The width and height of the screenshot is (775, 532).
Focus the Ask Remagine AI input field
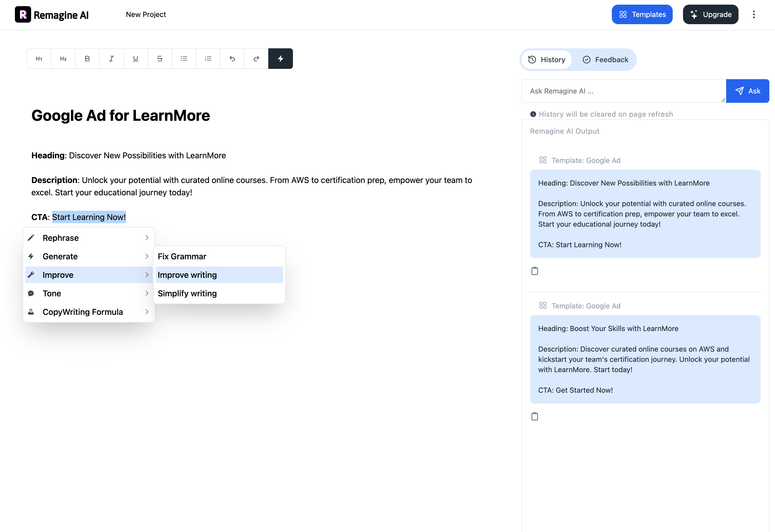click(x=624, y=91)
